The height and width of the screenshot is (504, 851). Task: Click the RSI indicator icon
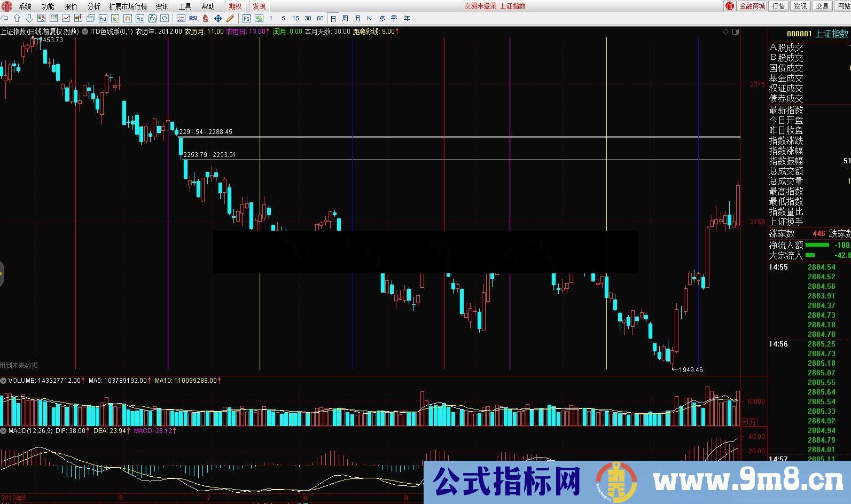[x=193, y=18]
